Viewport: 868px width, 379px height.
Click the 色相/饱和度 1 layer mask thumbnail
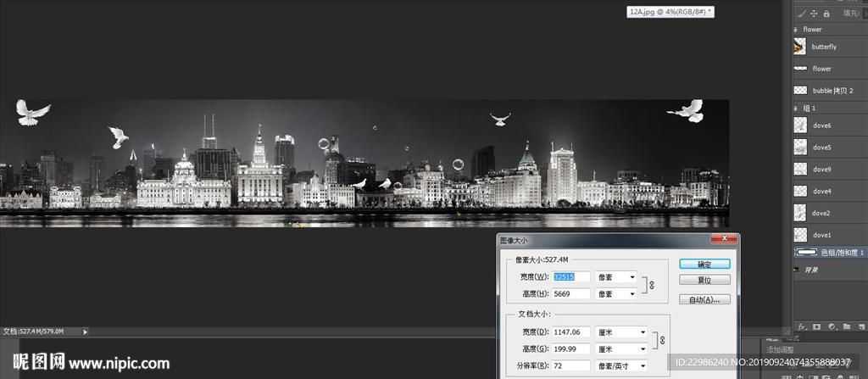click(807, 252)
